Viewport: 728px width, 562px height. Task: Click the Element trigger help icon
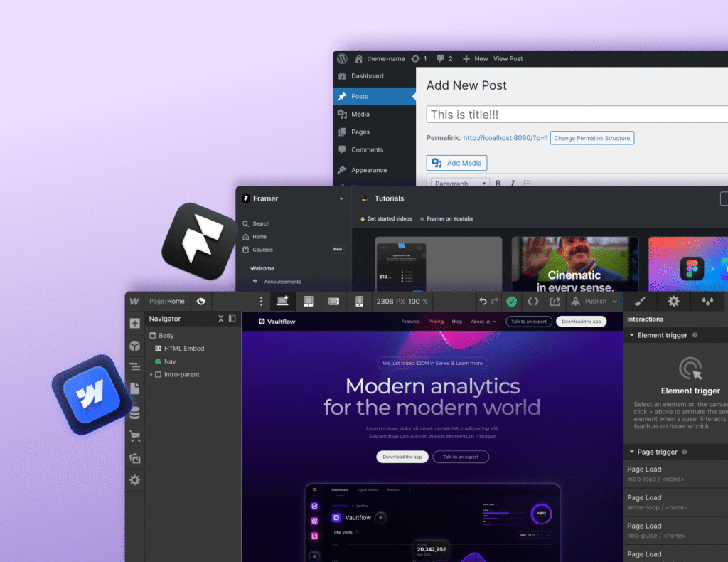point(695,335)
